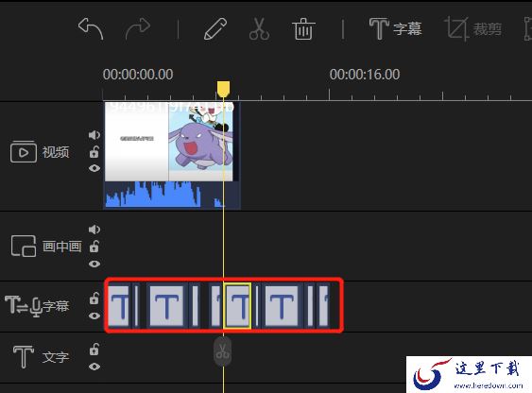The width and height of the screenshot is (532, 393).
Task: Open the 字幕 subtitle tool
Action: pyautogui.click(x=396, y=29)
